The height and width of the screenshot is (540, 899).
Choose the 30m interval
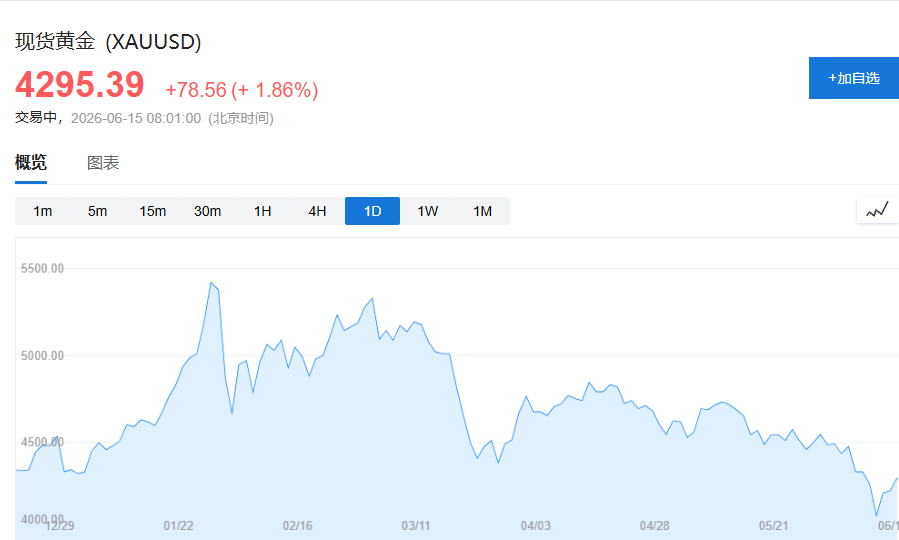208,211
